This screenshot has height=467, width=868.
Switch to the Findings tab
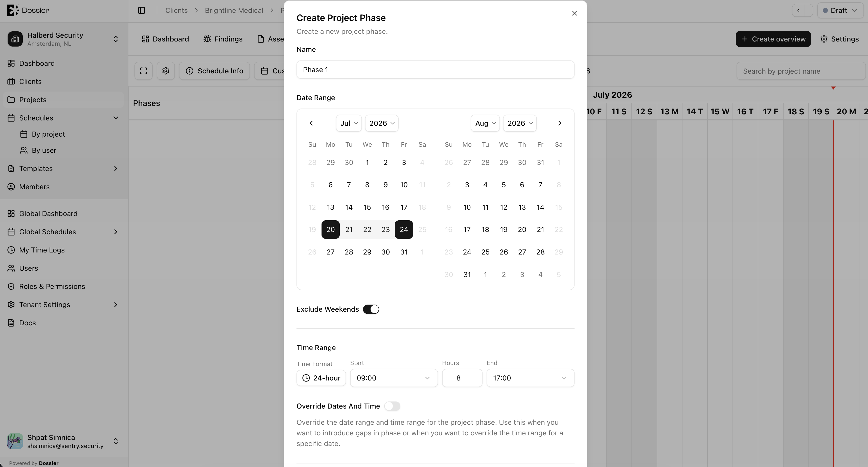(x=223, y=39)
